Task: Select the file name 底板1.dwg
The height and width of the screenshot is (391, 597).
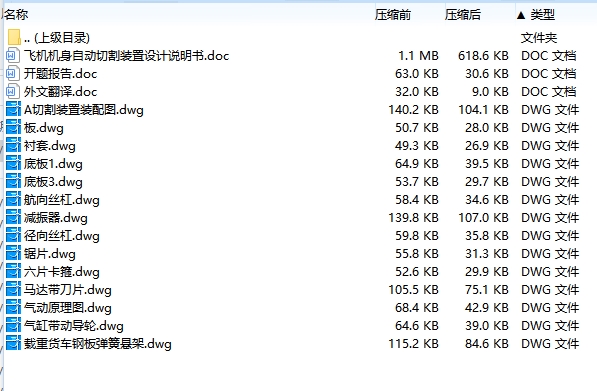Action: click(x=53, y=164)
